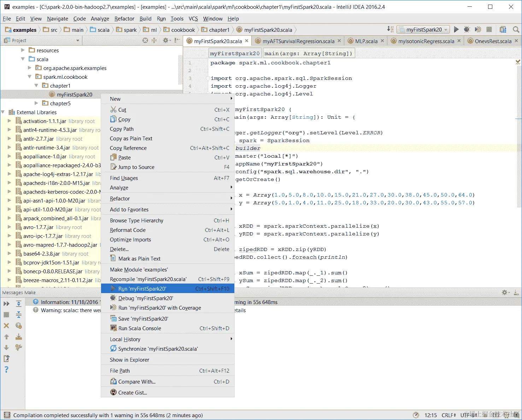Click the Stop icon in toolbar
The width and height of the screenshot is (522, 420).
(x=489, y=29)
